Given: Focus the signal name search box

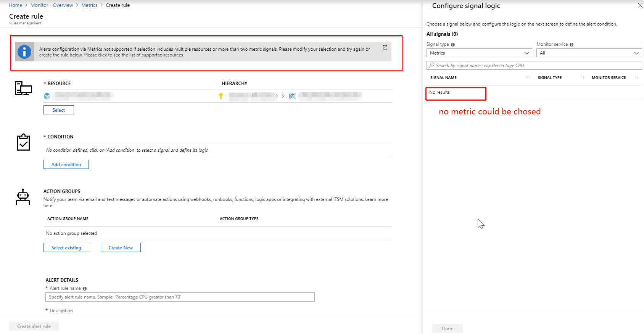Looking at the screenshot, I should click(x=534, y=66).
